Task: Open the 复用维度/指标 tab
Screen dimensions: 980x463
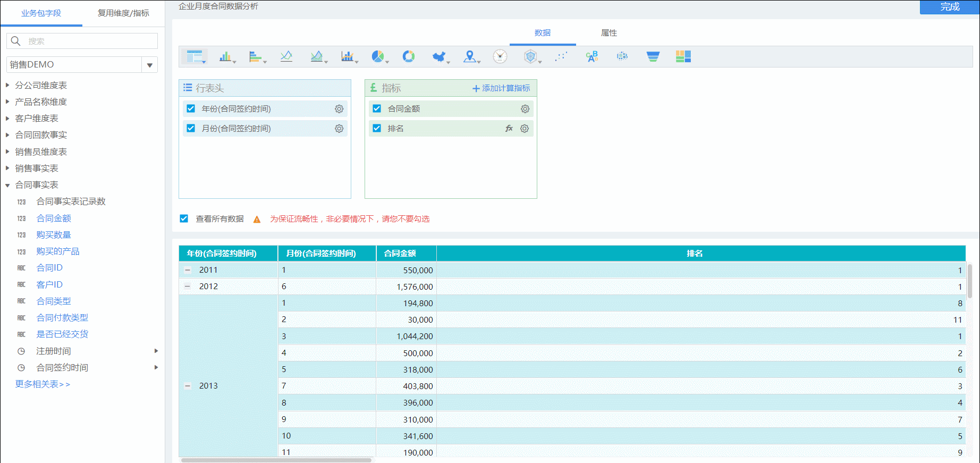Action: point(123,13)
